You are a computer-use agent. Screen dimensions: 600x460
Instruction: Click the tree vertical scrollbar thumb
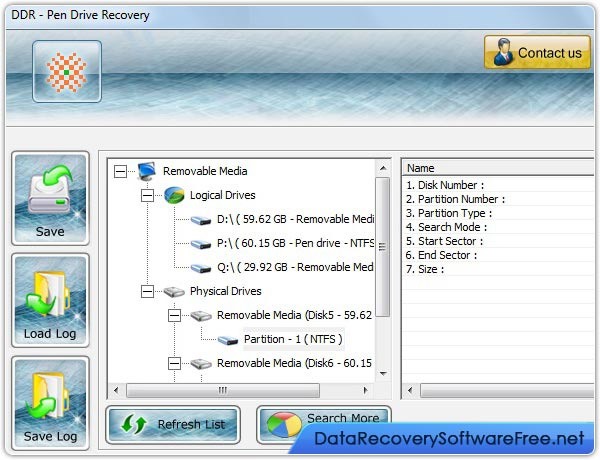point(383,247)
